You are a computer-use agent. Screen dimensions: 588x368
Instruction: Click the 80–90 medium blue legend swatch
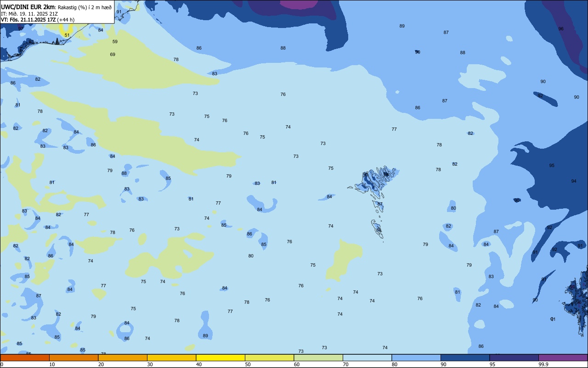click(x=416, y=357)
